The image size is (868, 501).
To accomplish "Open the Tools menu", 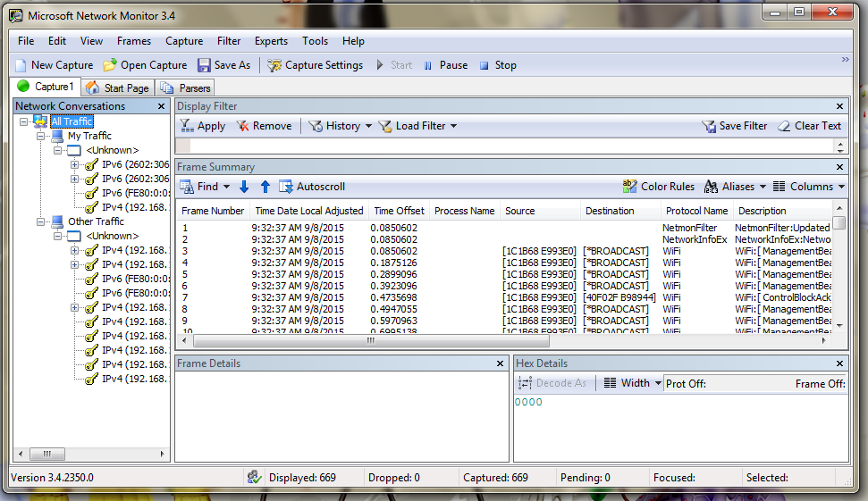I will pos(315,41).
